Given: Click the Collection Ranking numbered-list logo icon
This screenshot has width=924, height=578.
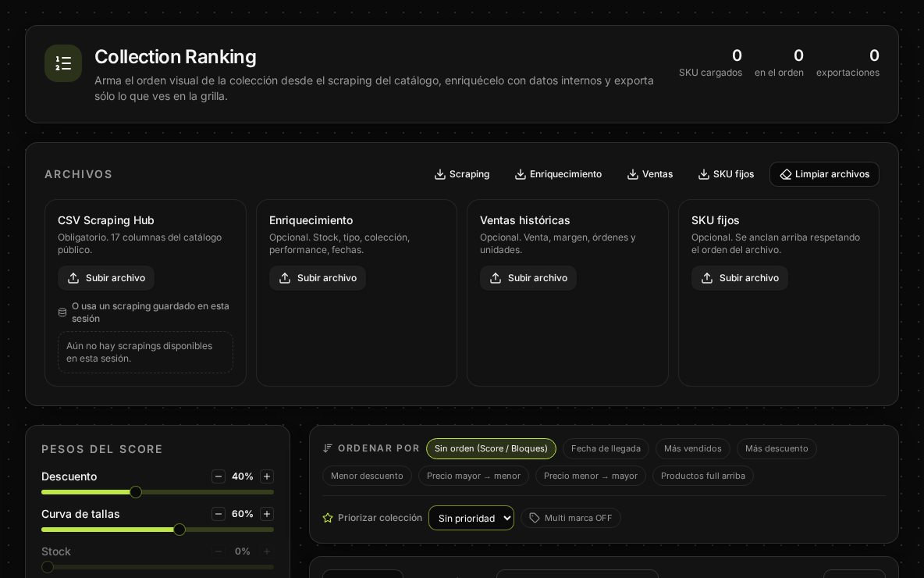Looking at the screenshot, I should click(63, 63).
